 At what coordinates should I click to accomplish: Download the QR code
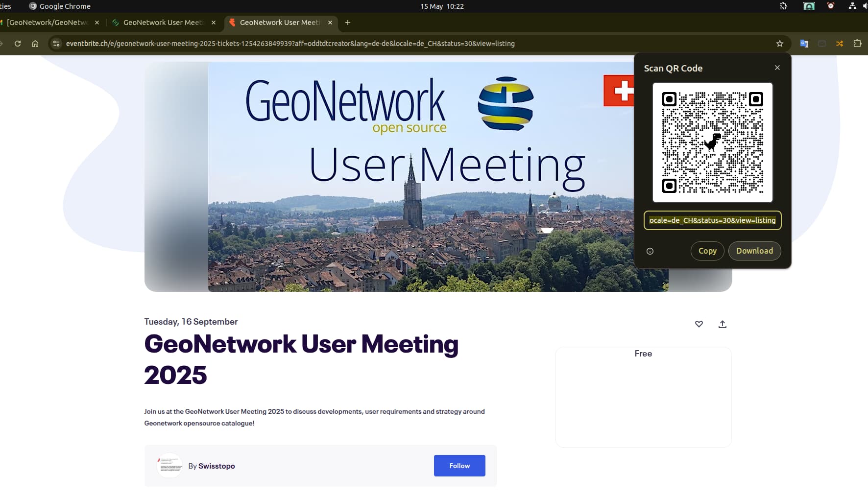click(x=754, y=251)
